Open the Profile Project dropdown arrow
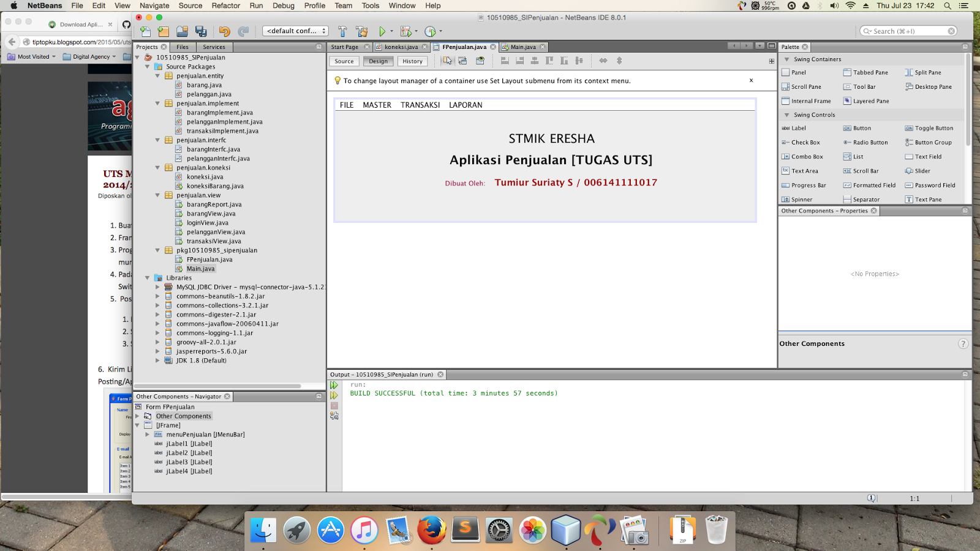The image size is (980, 551). tap(440, 31)
